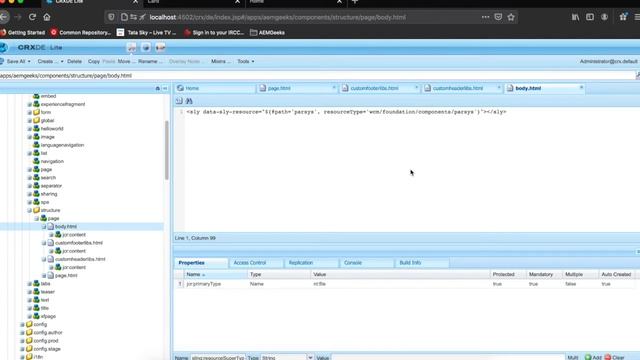Open browser sidebar toggle icon

coord(590,17)
